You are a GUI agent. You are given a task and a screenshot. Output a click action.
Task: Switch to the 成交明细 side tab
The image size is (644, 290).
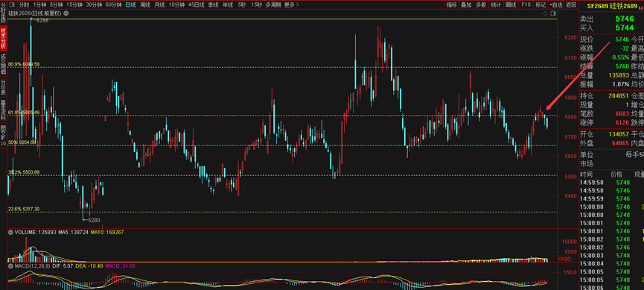pyautogui.click(x=3, y=64)
